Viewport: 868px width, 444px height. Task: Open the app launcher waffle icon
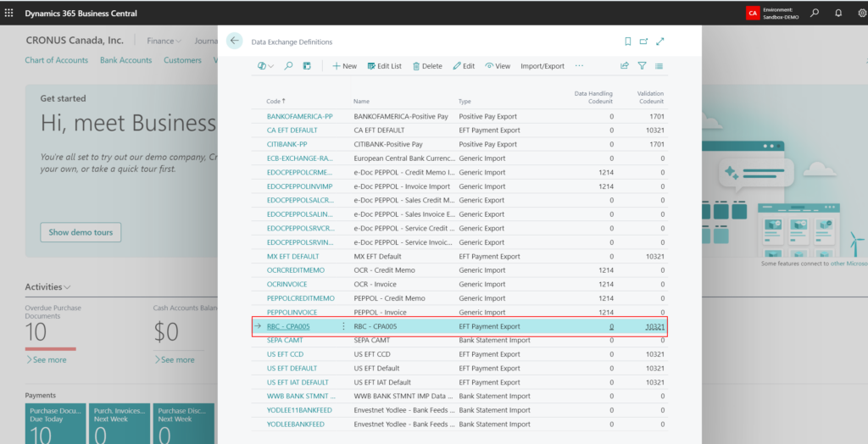pyautogui.click(x=8, y=13)
